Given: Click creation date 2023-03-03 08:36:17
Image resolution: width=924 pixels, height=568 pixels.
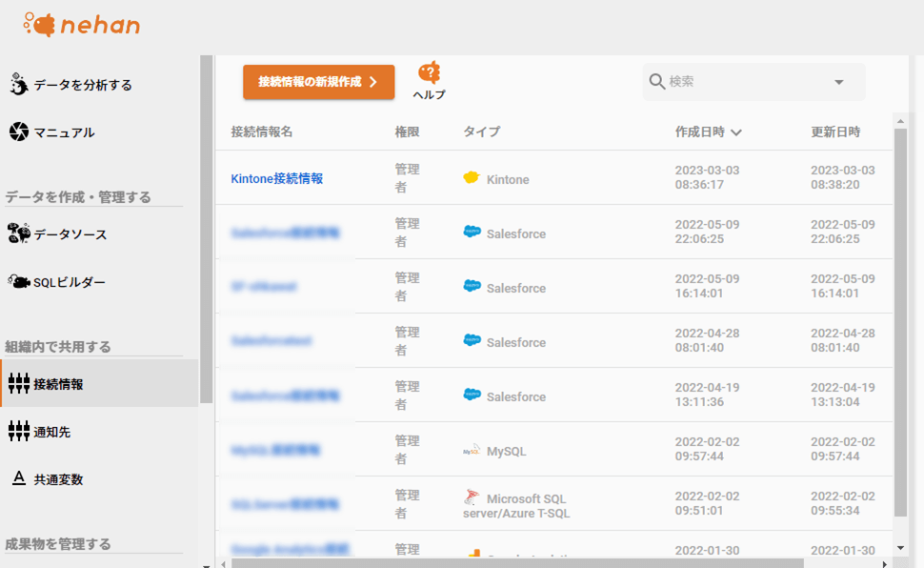Looking at the screenshot, I should click(707, 177).
